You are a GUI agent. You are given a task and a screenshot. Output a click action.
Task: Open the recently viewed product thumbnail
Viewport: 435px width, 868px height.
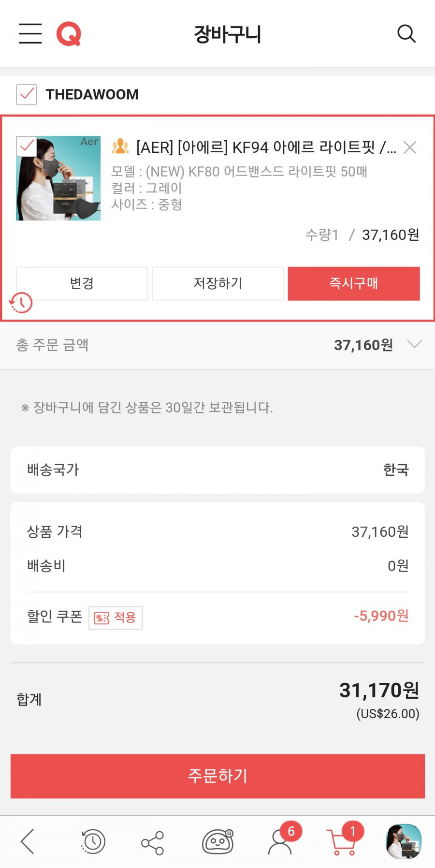(x=404, y=841)
